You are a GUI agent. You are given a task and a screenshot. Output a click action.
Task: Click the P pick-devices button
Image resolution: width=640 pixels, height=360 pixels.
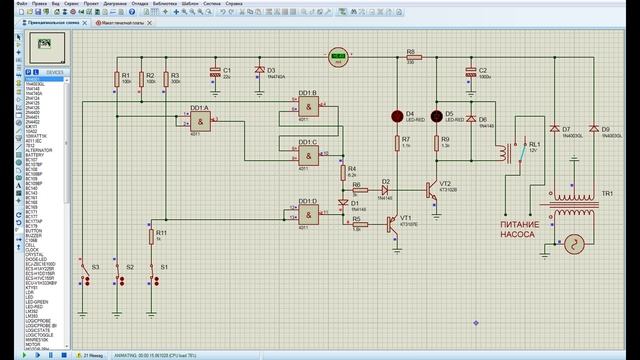(x=29, y=72)
